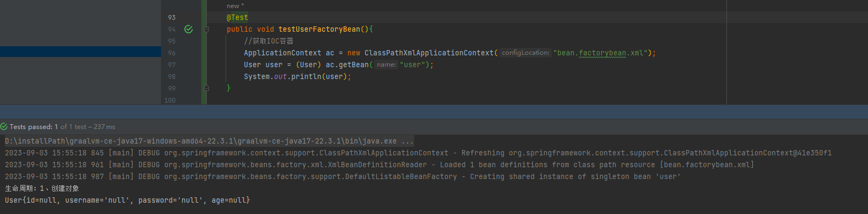The image size is (868, 214).
Task: Click the @Test annotation
Action: point(237,18)
